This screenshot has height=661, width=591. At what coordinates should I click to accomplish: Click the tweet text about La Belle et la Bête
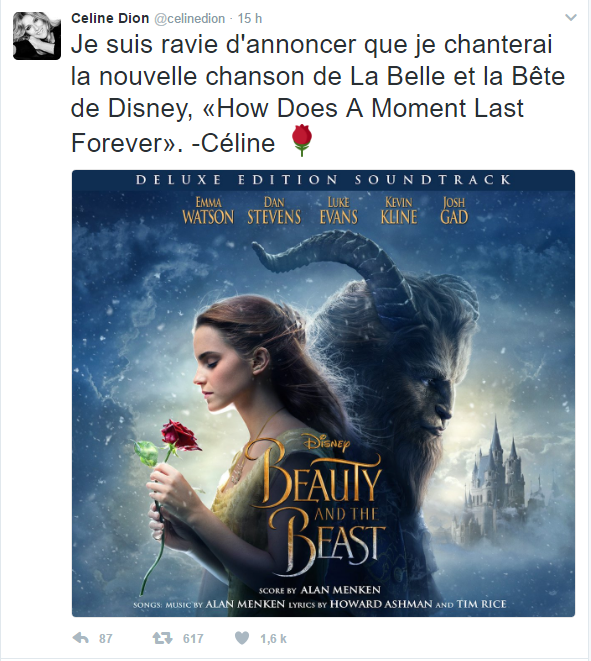click(x=318, y=93)
